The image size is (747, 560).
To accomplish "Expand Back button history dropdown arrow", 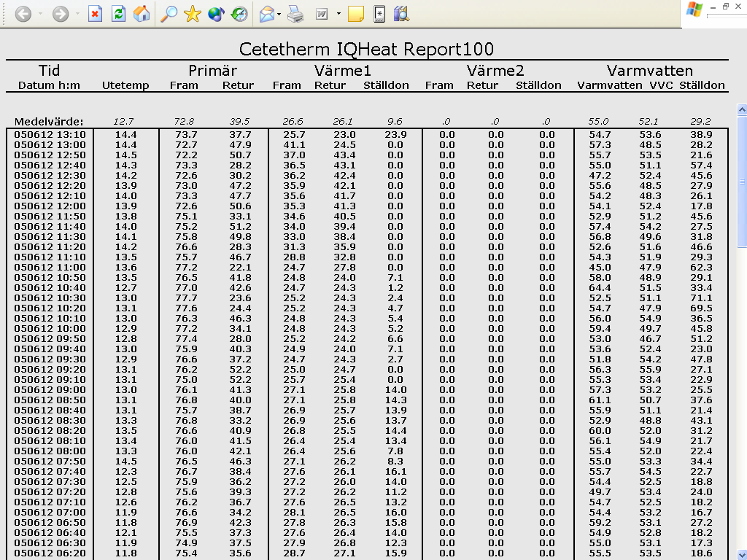I will 41,14.
